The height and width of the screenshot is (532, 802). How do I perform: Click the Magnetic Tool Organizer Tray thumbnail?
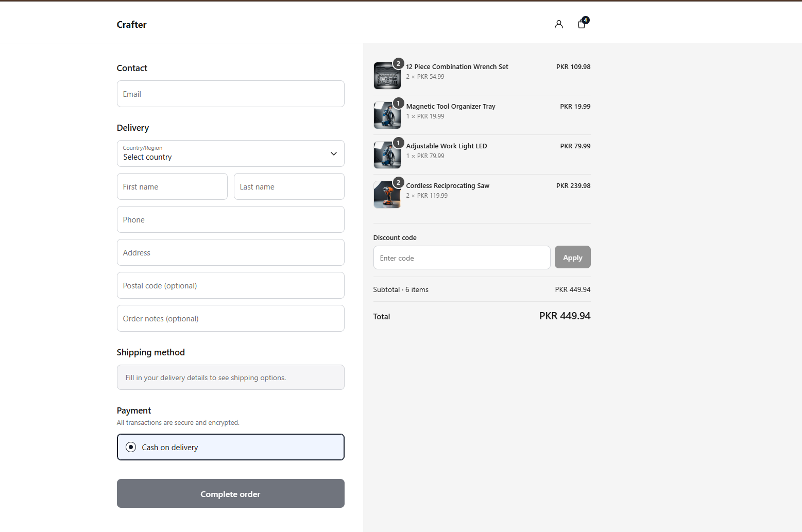coord(387,115)
